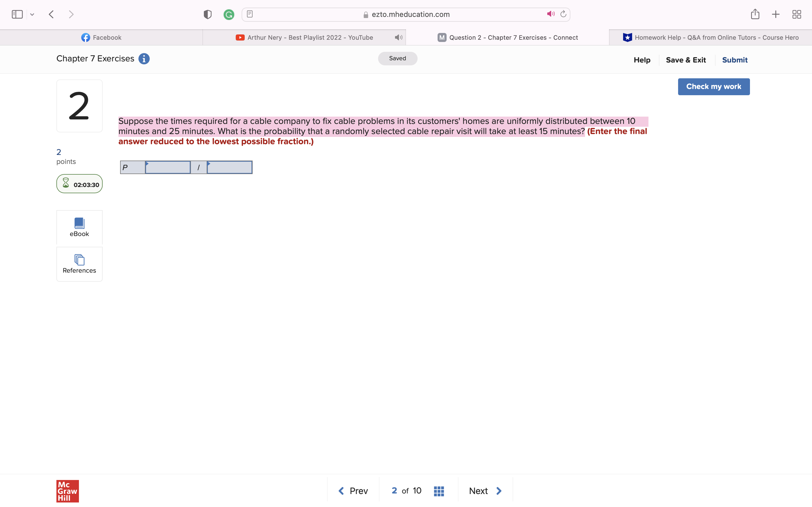The width and height of the screenshot is (812, 507).
Task: Switch to the Facebook tab
Action: [x=101, y=37]
